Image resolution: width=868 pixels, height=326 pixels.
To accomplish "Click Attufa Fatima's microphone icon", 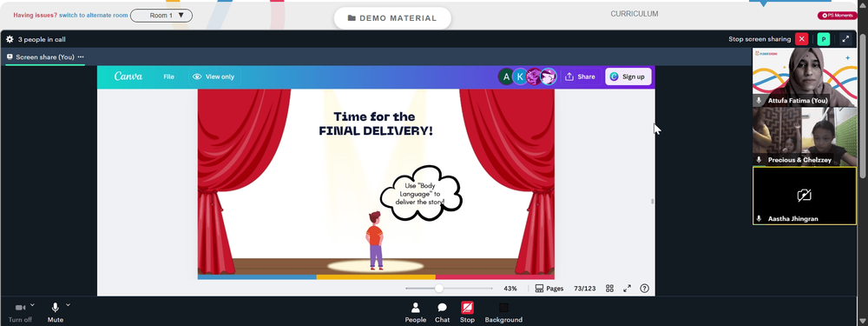I will tap(759, 100).
